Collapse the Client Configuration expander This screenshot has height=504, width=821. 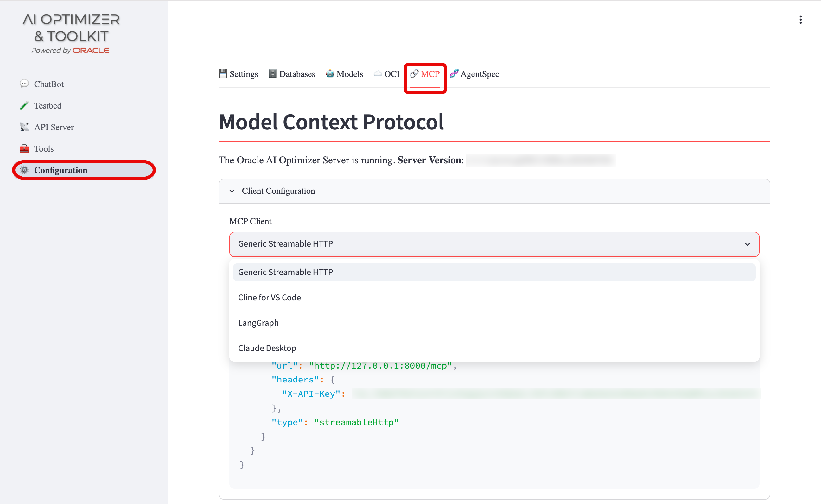point(494,191)
